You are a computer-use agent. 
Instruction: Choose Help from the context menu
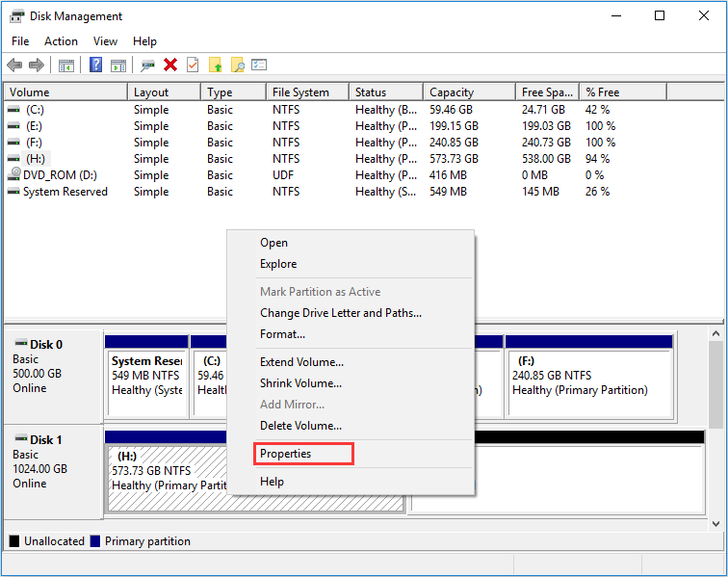[351, 482]
